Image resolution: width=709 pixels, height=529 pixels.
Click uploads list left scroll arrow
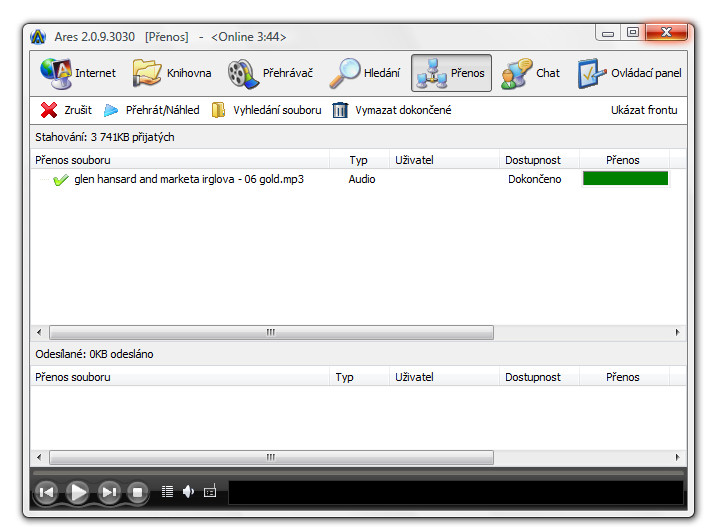click(39, 457)
